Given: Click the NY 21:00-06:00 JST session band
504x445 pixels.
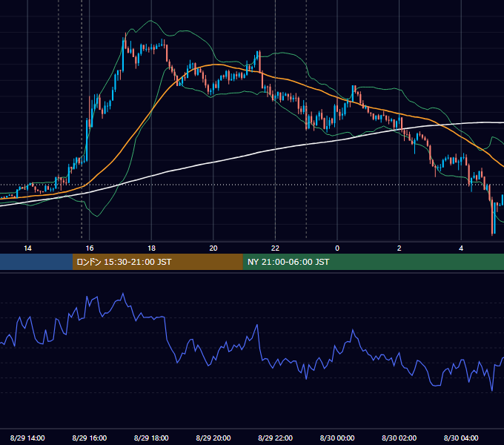Looking at the screenshot, I should [x=373, y=262].
